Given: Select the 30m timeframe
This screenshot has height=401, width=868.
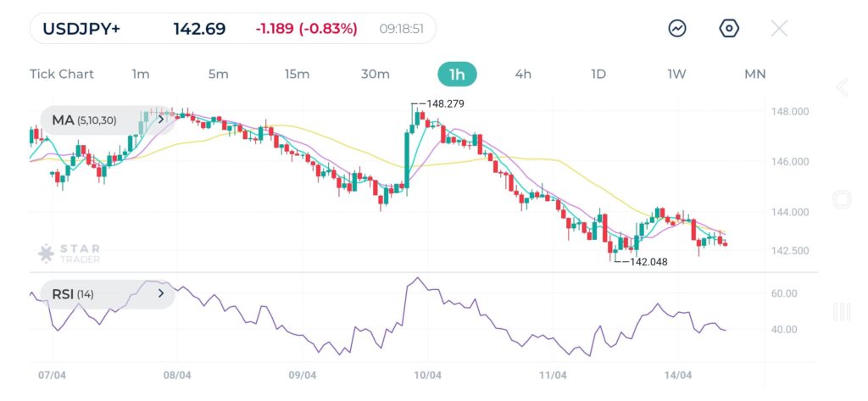Looking at the screenshot, I should 376,74.
